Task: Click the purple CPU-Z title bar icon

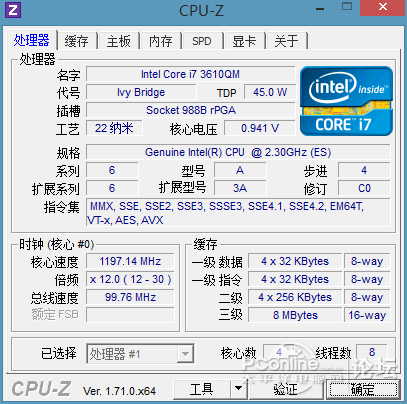Action: pyautogui.click(x=13, y=10)
